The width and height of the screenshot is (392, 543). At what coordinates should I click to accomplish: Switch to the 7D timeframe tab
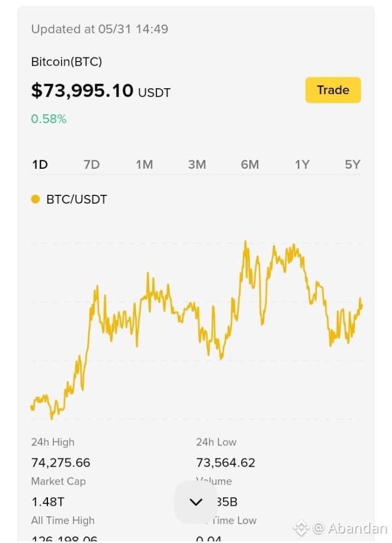pos(92,165)
